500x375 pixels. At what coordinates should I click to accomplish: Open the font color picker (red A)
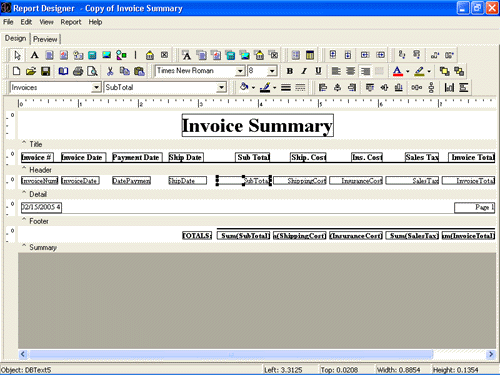[398, 71]
